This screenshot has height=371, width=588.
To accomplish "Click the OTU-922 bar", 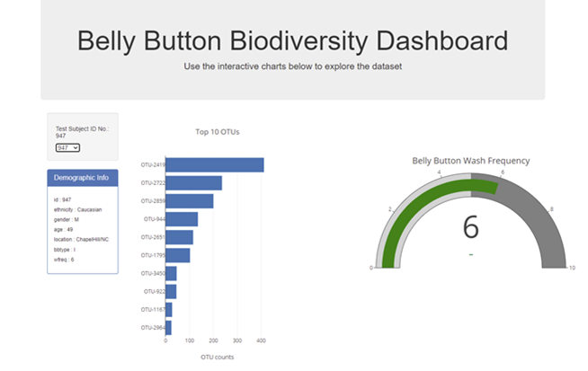I will 171,292.
